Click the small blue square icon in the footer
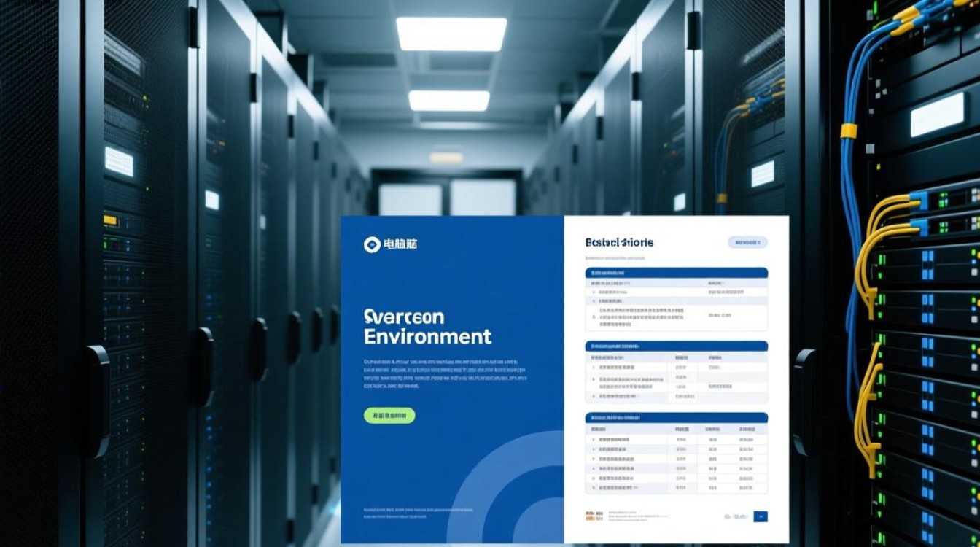980x547 pixels. [x=761, y=516]
